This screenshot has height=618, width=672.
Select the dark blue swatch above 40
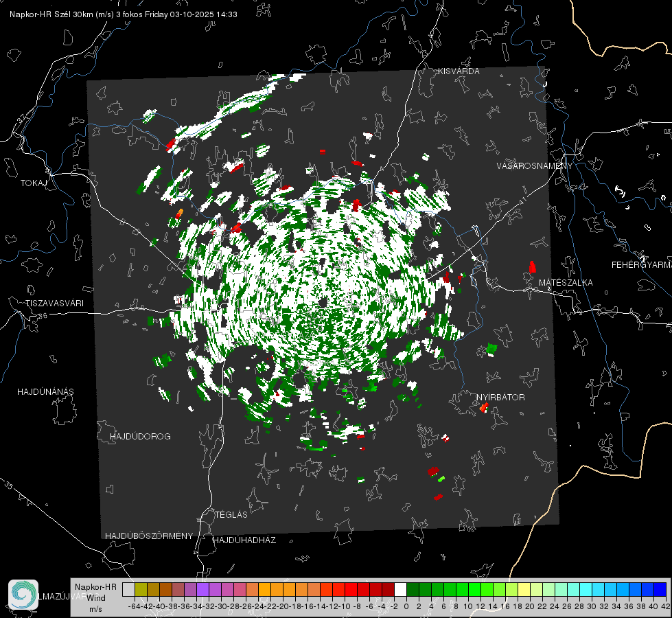[660, 590]
